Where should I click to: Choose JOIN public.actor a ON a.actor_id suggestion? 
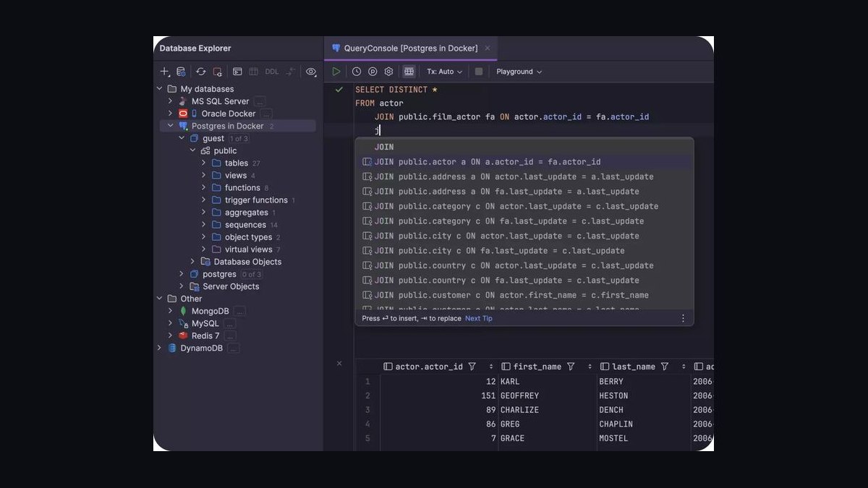click(x=524, y=162)
